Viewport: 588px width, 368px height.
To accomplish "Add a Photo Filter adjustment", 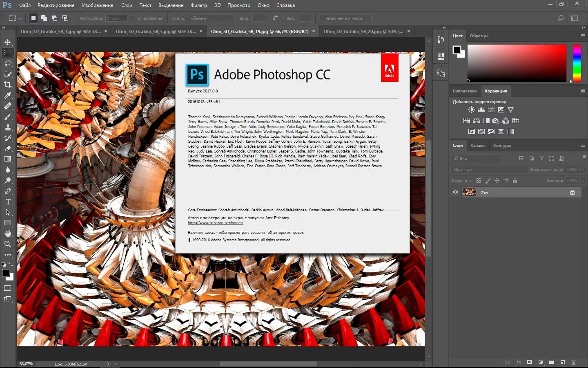I will click(x=496, y=121).
